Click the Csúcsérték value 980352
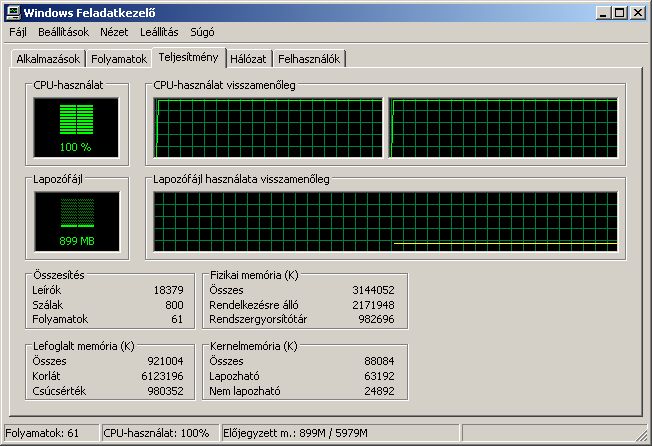 click(x=165, y=391)
